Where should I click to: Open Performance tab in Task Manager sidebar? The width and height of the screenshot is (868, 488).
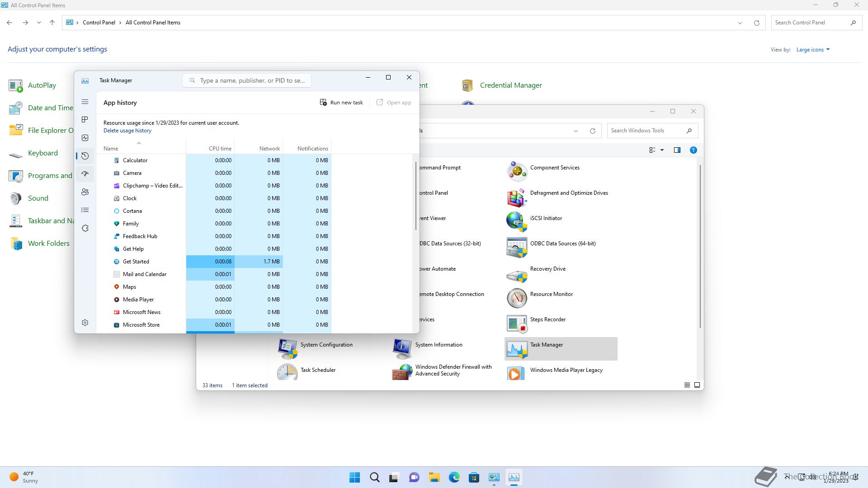point(85,138)
